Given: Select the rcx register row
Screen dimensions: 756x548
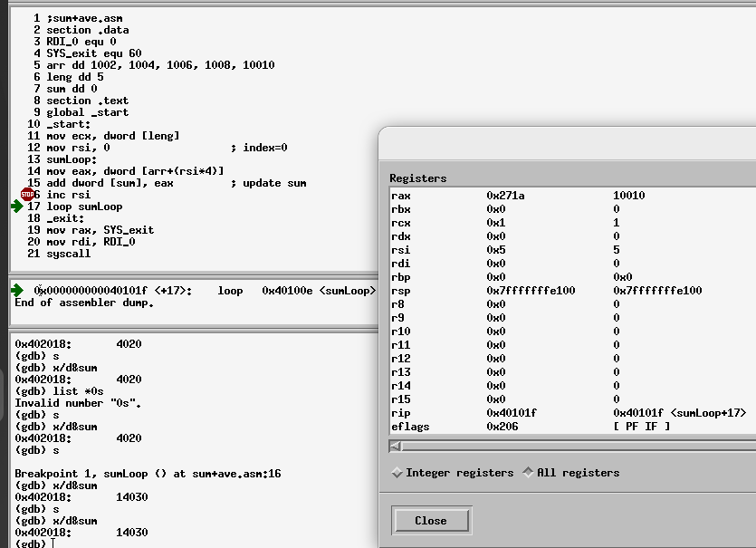Looking at the screenshot, I should point(573,223).
